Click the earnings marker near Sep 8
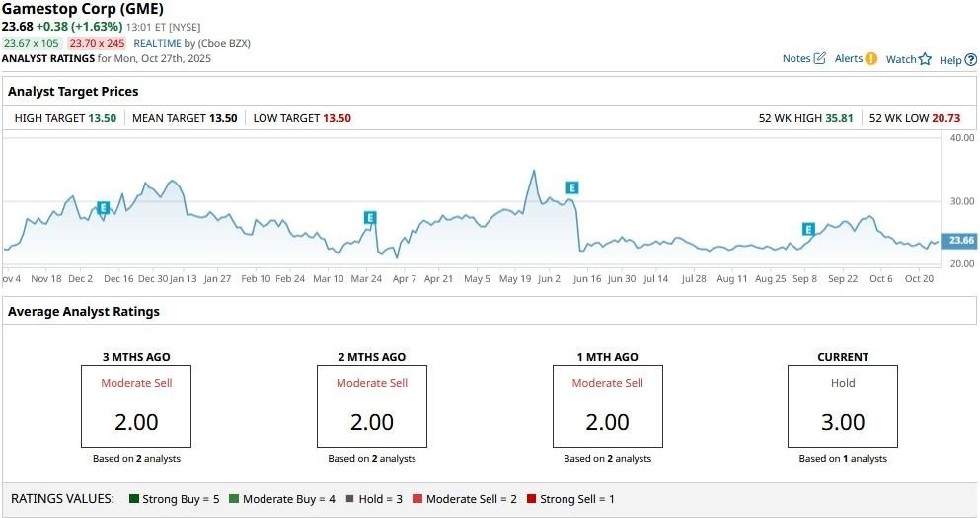The image size is (980, 518). (808, 229)
